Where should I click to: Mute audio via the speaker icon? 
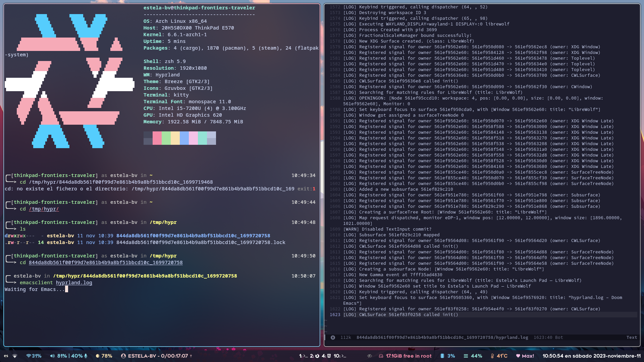[x=52, y=356]
